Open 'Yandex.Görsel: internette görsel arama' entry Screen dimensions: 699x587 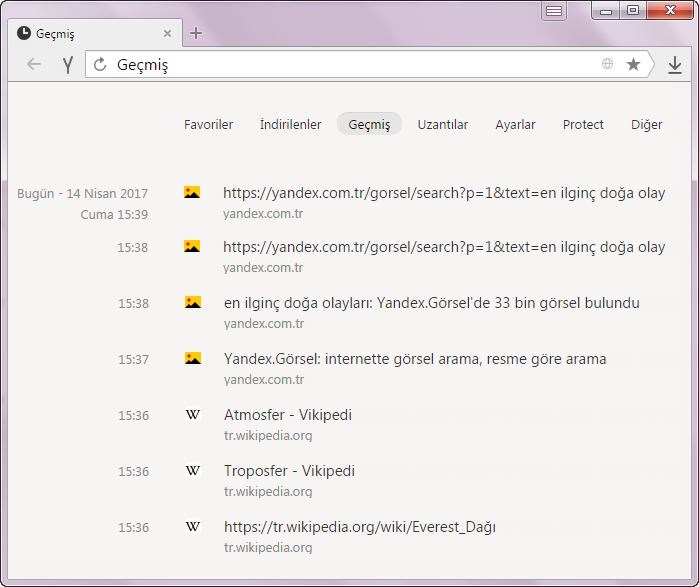click(415, 359)
